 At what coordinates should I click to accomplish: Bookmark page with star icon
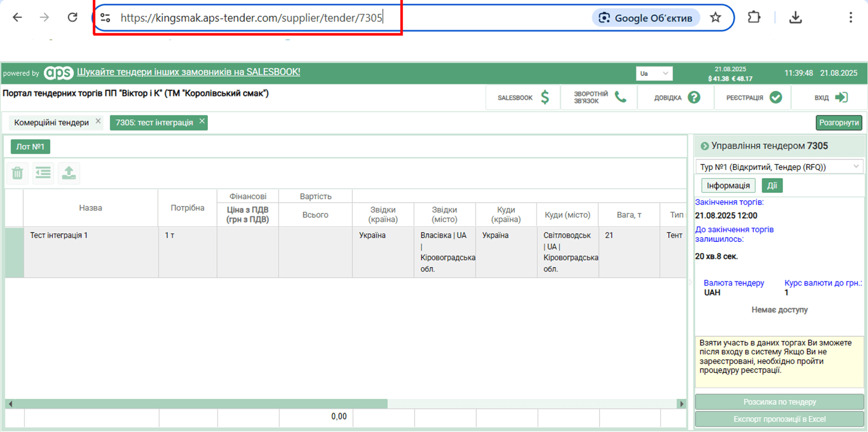715,18
